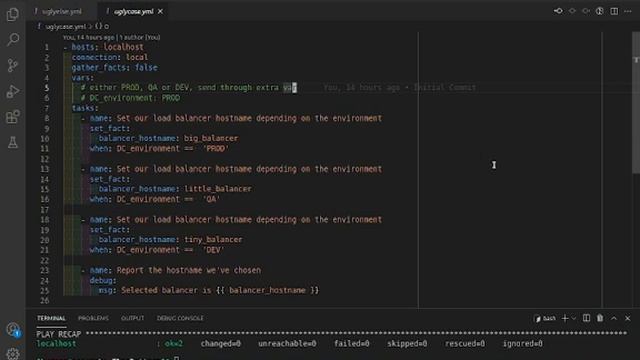Click 'big_balancer' value on line 10

pos(211,138)
